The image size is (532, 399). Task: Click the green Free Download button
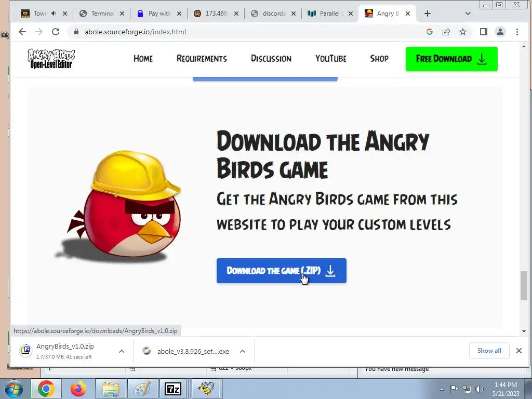pyautogui.click(x=451, y=59)
